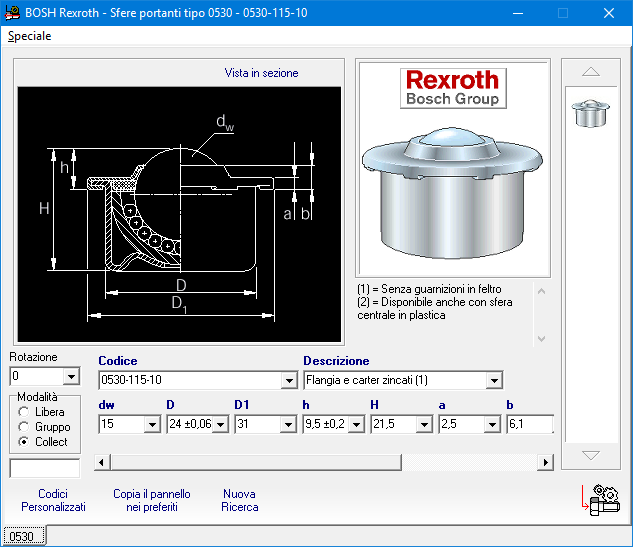Image resolution: width=633 pixels, height=547 pixels.
Task: Click the Vista in sezione link
Action: [261, 73]
